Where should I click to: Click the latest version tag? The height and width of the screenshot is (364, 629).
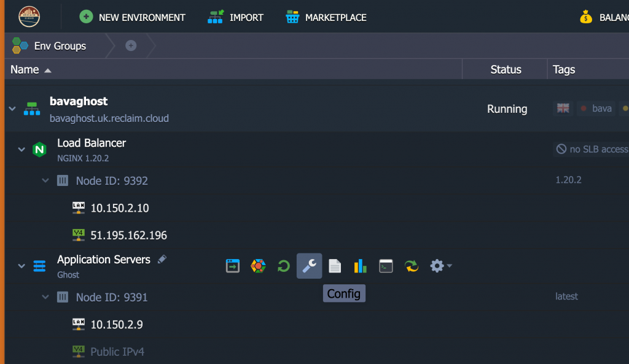pyautogui.click(x=566, y=296)
